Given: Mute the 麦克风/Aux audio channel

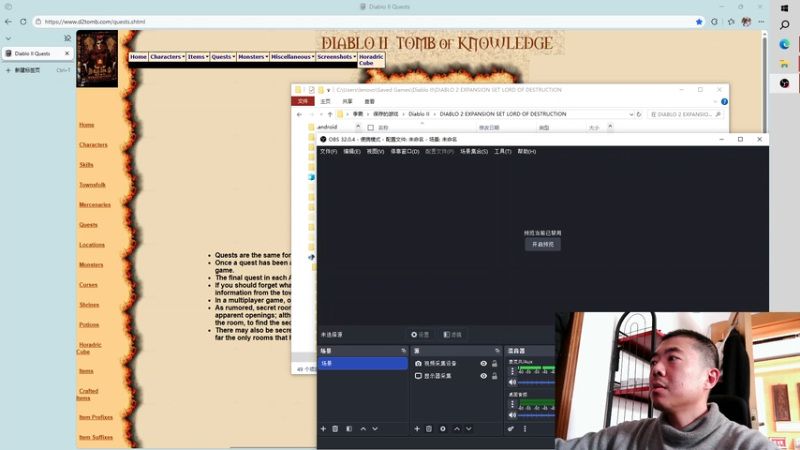Looking at the screenshot, I should (512, 382).
